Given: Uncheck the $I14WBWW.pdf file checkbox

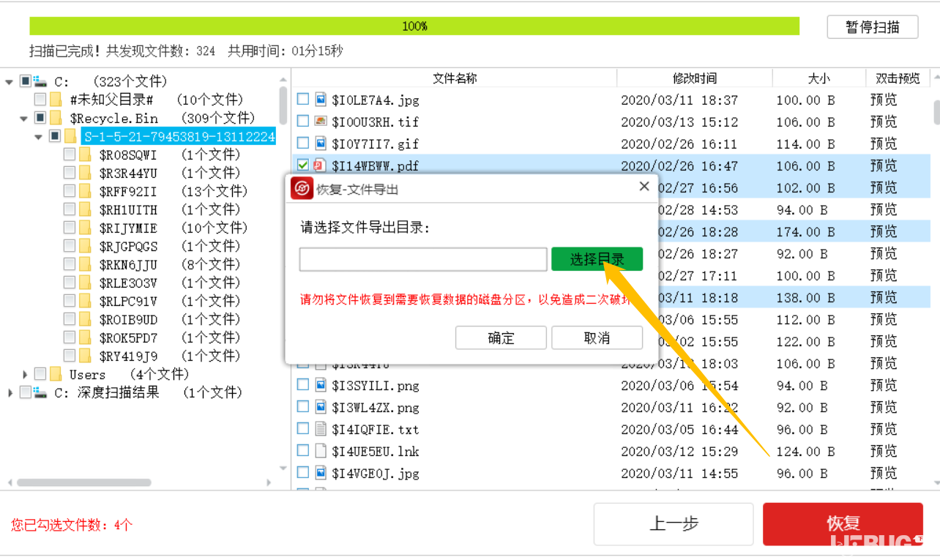Looking at the screenshot, I should pyautogui.click(x=302, y=165).
